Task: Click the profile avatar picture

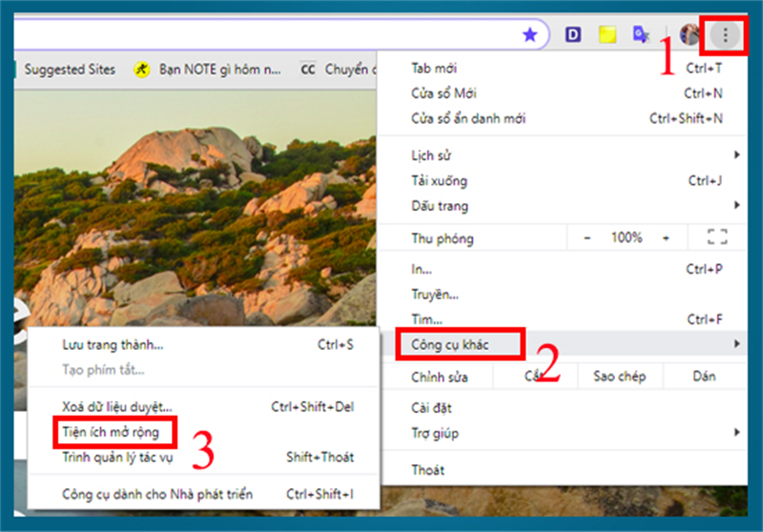Action: [x=689, y=34]
